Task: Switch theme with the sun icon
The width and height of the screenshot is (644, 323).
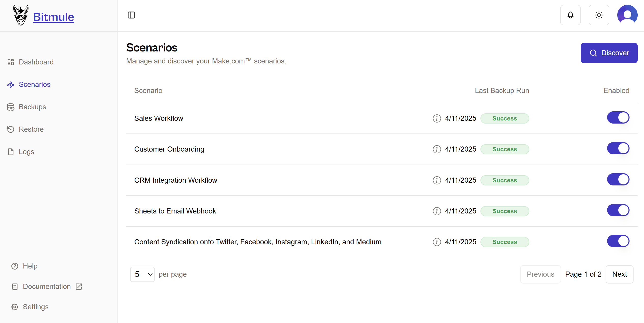Action: pos(599,15)
